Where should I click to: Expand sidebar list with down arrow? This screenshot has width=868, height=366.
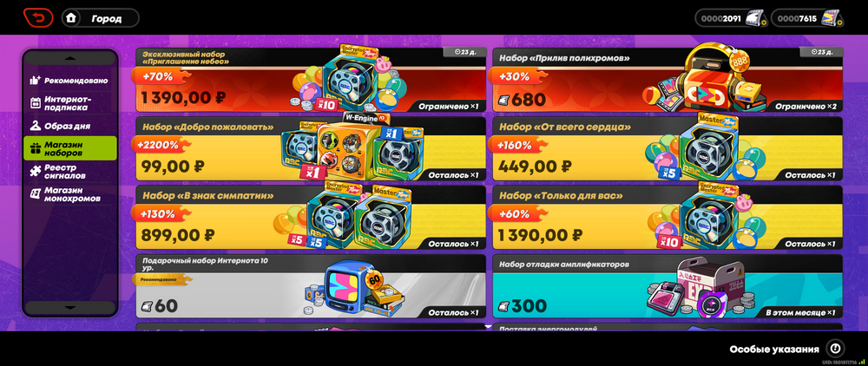pyautogui.click(x=69, y=307)
